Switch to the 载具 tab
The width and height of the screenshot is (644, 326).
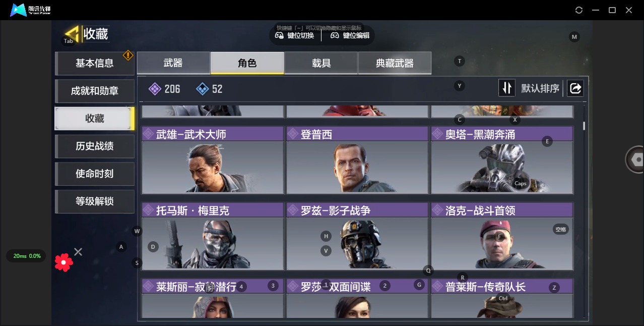[x=321, y=63]
